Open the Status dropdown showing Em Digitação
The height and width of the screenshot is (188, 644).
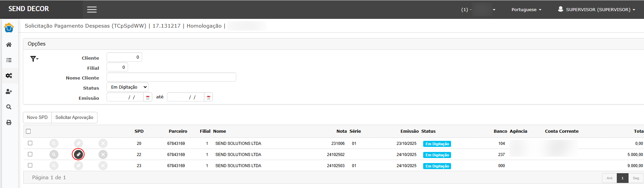tap(128, 87)
